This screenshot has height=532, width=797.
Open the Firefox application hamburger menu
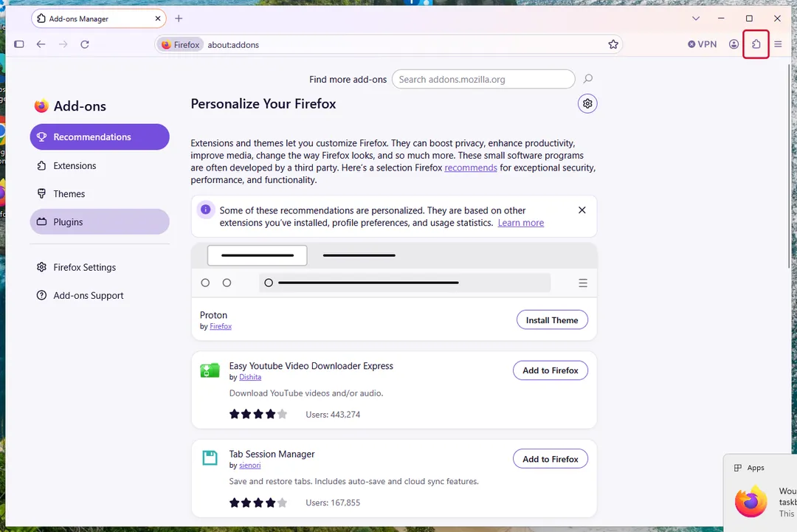coord(778,44)
